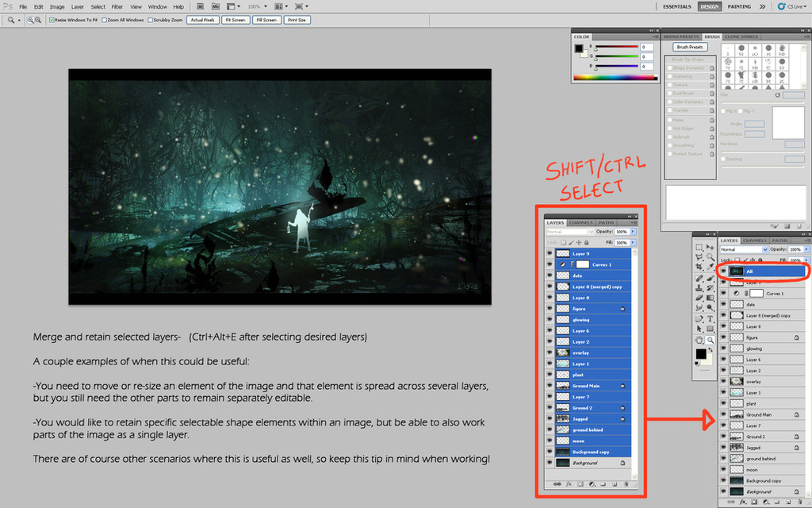812x508 pixels.
Task: Open Fill arrow in selected-layers panel
Action: pyautogui.click(x=633, y=242)
